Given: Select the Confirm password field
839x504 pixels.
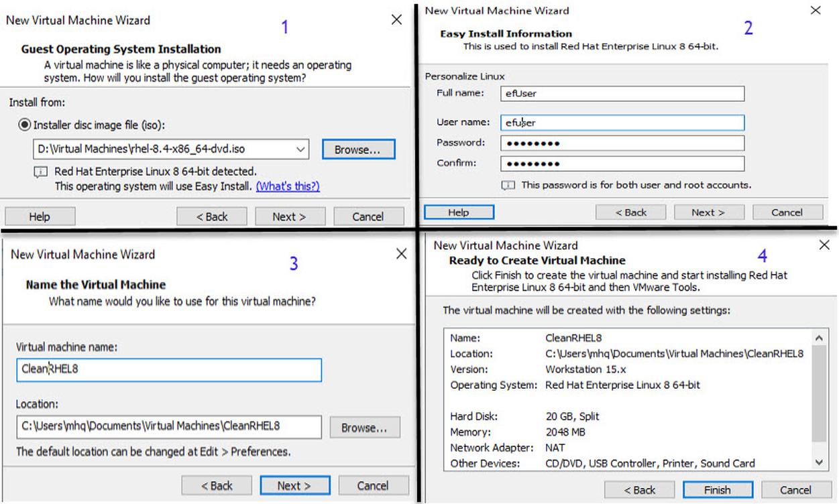Looking at the screenshot, I should point(622,164).
